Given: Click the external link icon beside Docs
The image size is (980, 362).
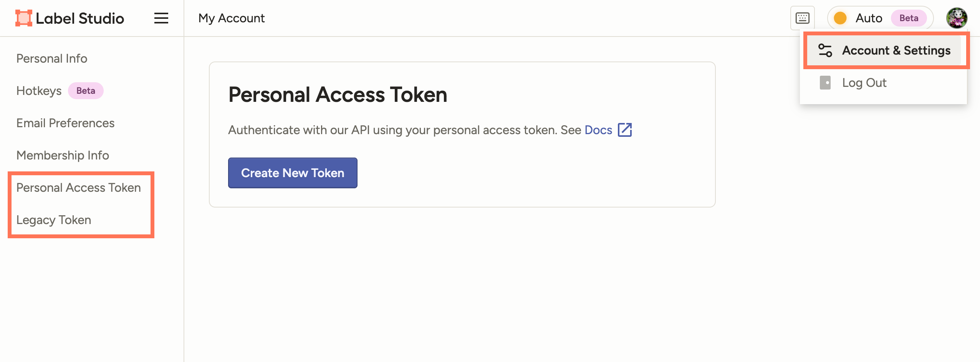Looking at the screenshot, I should pos(625,130).
